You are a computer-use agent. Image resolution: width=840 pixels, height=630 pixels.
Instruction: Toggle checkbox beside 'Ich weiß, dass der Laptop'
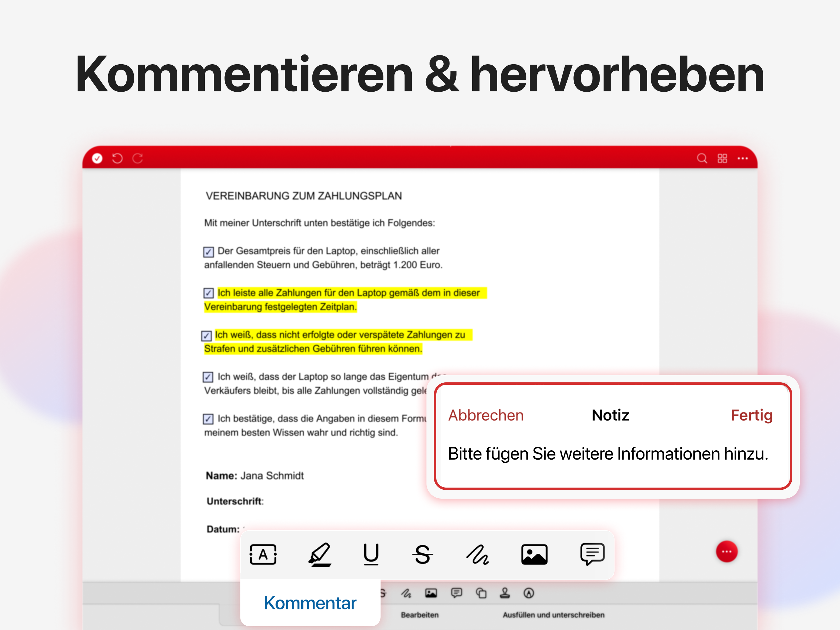[208, 377]
